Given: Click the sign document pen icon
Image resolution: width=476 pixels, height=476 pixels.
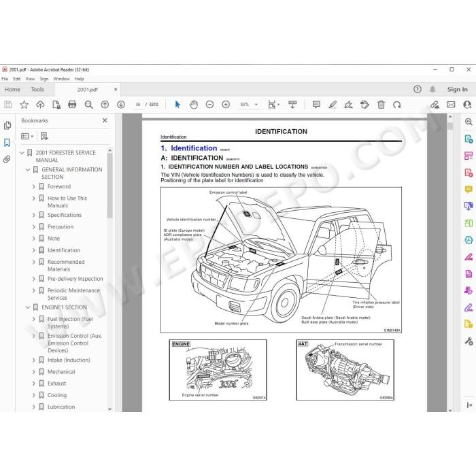Looking at the screenshot, I should (348, 105).
